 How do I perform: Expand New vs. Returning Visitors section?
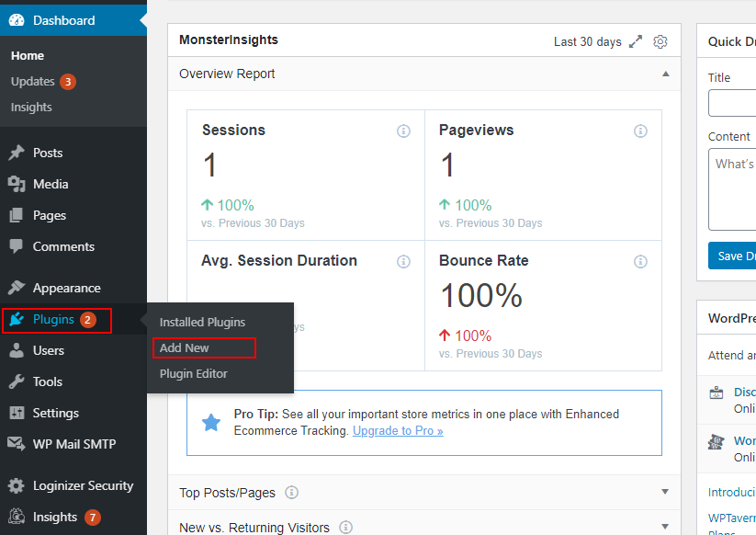point(665,527)
